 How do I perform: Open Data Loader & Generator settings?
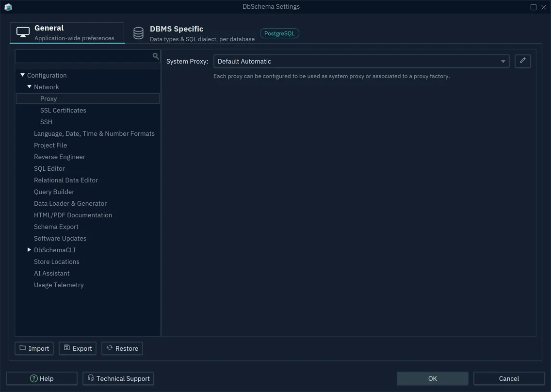click(x=70, y=203)
